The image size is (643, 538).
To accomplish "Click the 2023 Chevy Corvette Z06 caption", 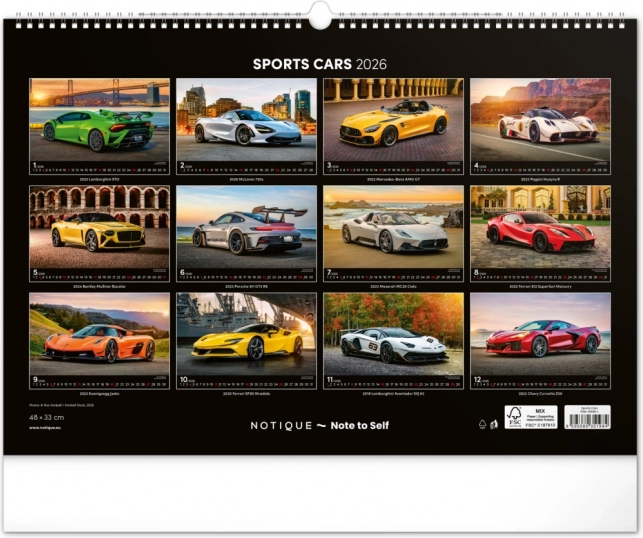I will [540, 394].
